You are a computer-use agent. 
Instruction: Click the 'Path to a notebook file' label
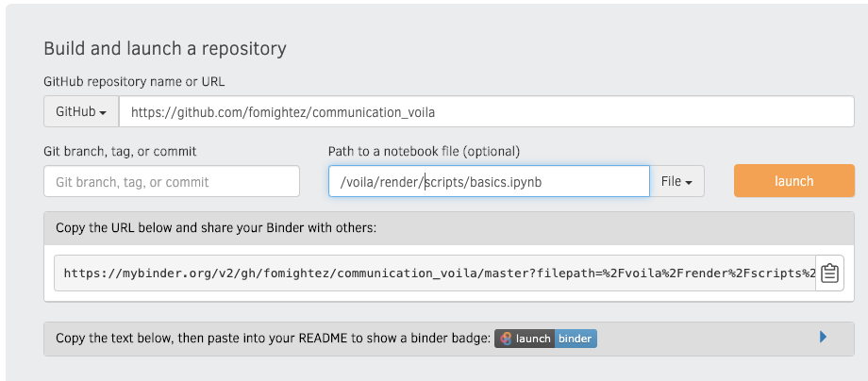[424, 151]
